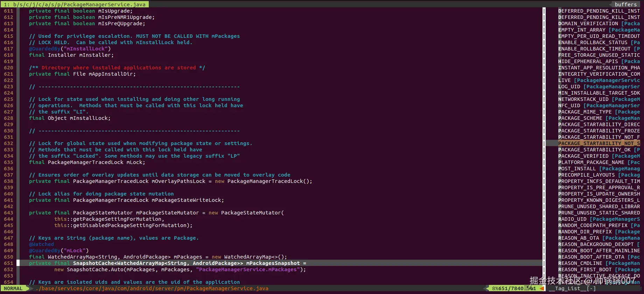Screen dimensions: 644x294
Task: Click the @Watched annotation
Action: click(42, 244)
